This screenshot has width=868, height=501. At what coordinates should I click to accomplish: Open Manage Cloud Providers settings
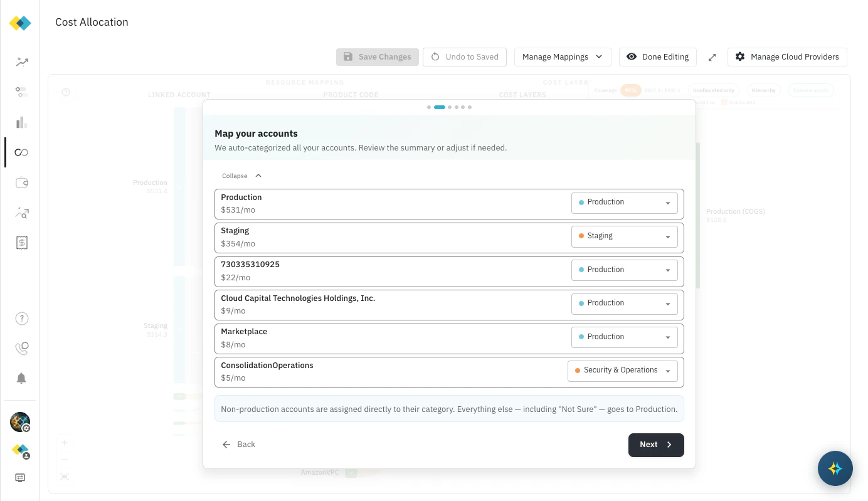[787, 56]
